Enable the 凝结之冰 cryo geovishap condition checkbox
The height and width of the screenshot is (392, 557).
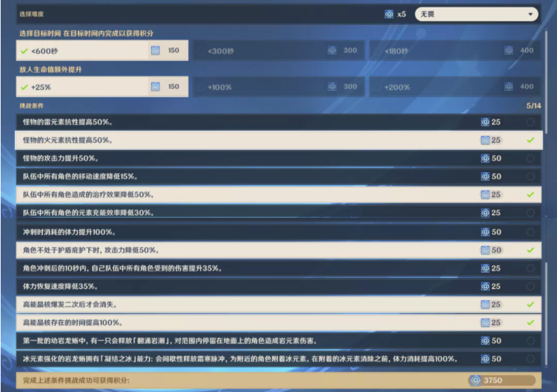[530, 359]
